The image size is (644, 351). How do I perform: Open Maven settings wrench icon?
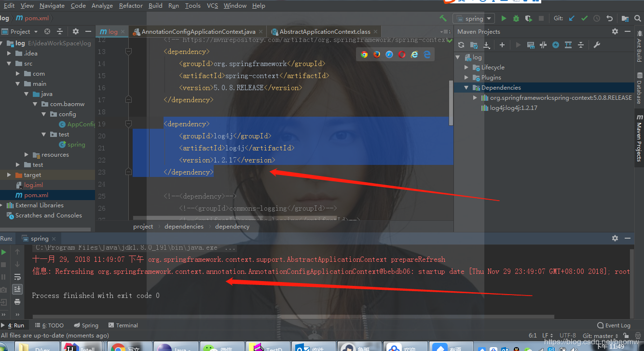tap(597, 45)
